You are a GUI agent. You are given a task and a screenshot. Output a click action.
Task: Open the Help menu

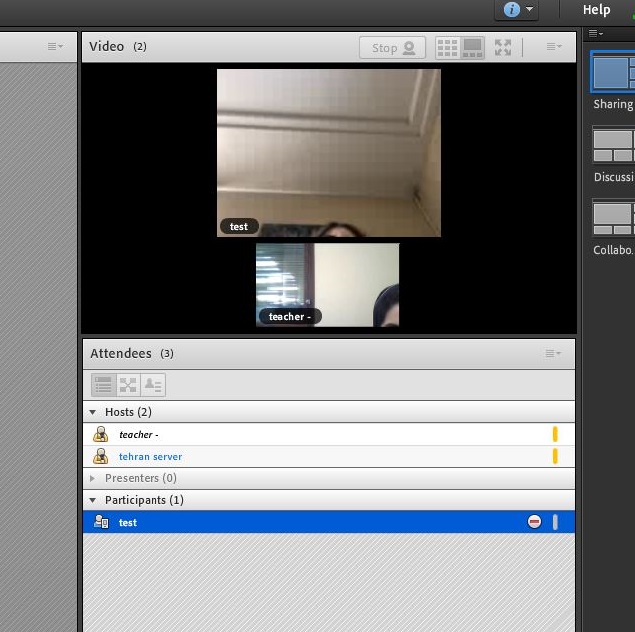coord(596,10)
